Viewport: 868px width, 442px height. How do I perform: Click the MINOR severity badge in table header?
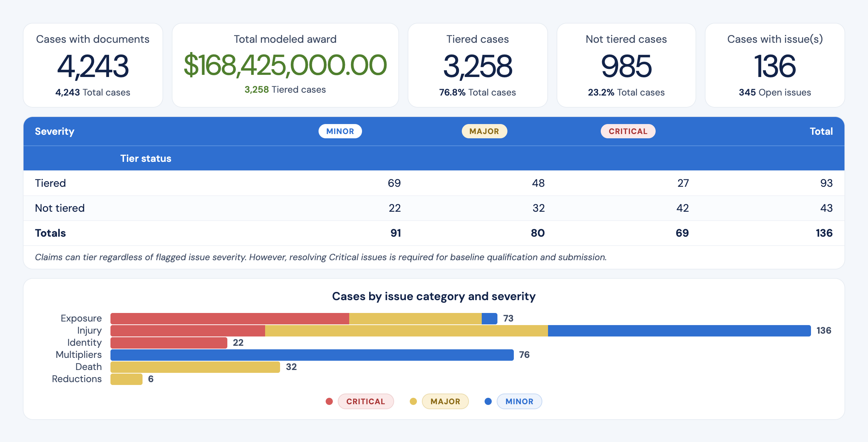(x=340, y=131)
